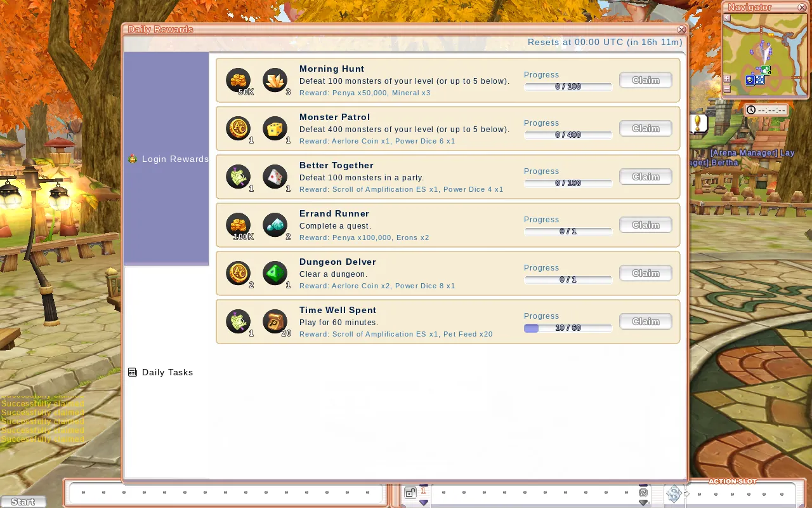Click the Pet Feed icon in Time Well Spent
The height and width of the screenshot is (508, 812).
tap(275, 322)
